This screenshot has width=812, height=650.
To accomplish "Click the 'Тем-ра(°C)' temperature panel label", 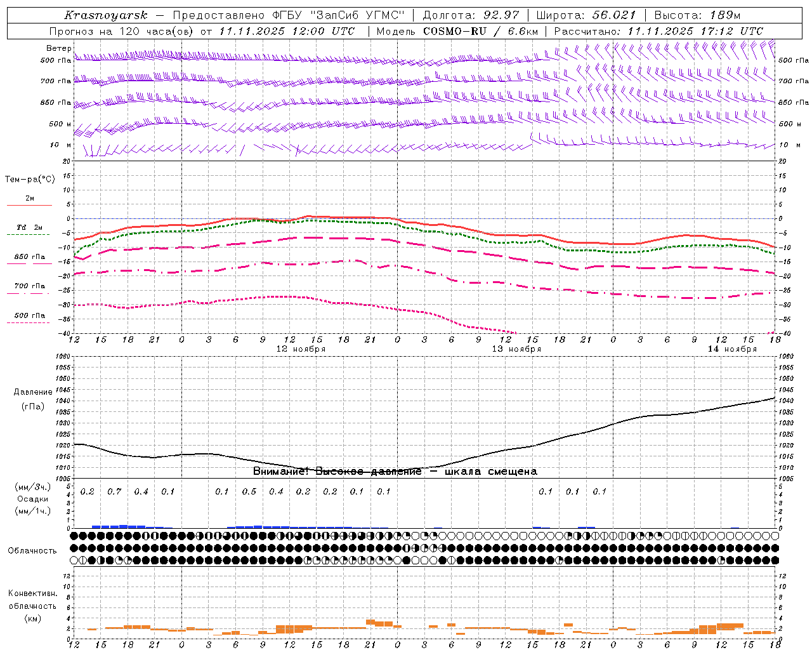I will coord(30,180).
